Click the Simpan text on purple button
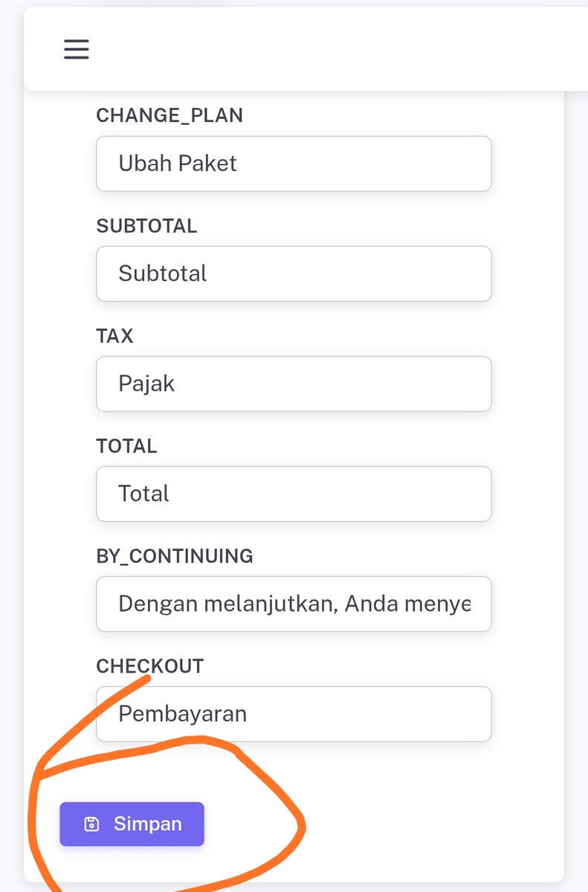Image resolution: width=588 pixels, height=892 pixels. click(x=147, y=824)
